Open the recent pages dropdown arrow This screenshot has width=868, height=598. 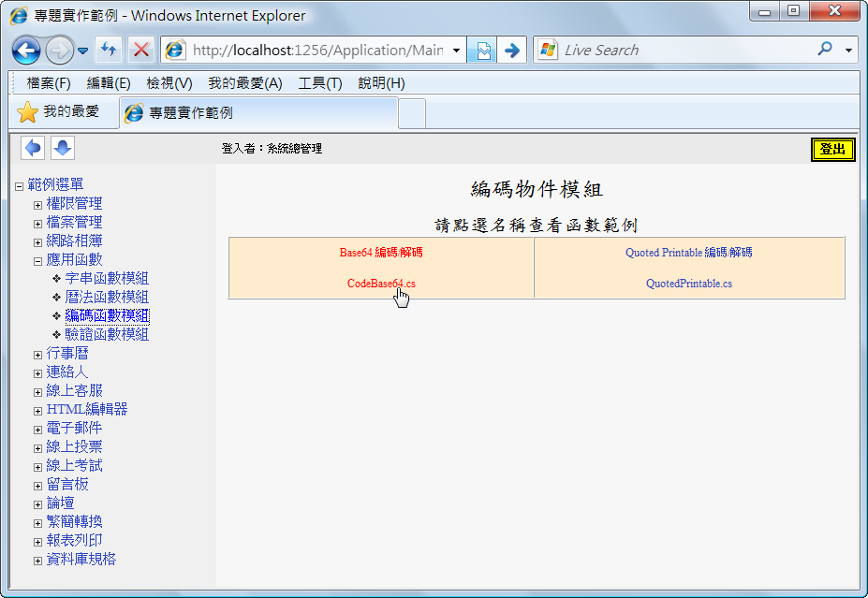pyautogui.click(x=82, y=51)
